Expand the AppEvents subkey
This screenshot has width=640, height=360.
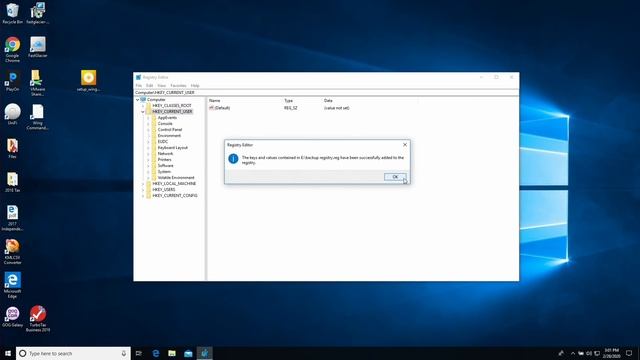click(148, 118)
